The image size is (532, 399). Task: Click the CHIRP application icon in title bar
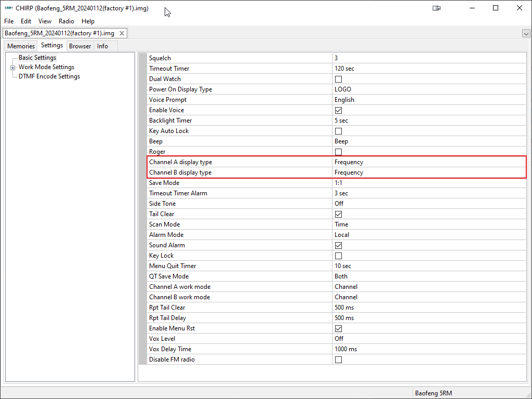(x=8, y=8)
